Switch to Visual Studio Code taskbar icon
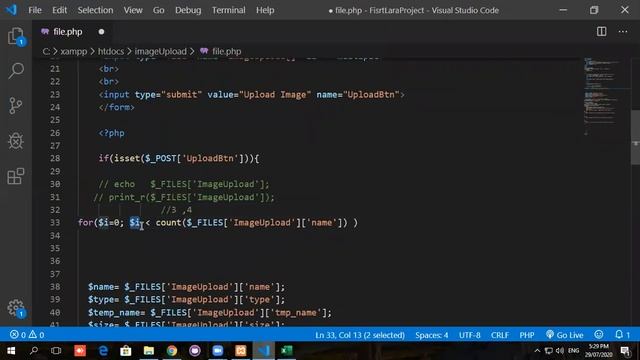640x360 pixels. [264, 351]
